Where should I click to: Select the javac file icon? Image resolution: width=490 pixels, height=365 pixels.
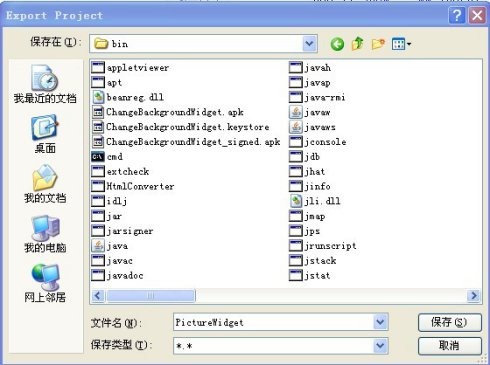98,260
